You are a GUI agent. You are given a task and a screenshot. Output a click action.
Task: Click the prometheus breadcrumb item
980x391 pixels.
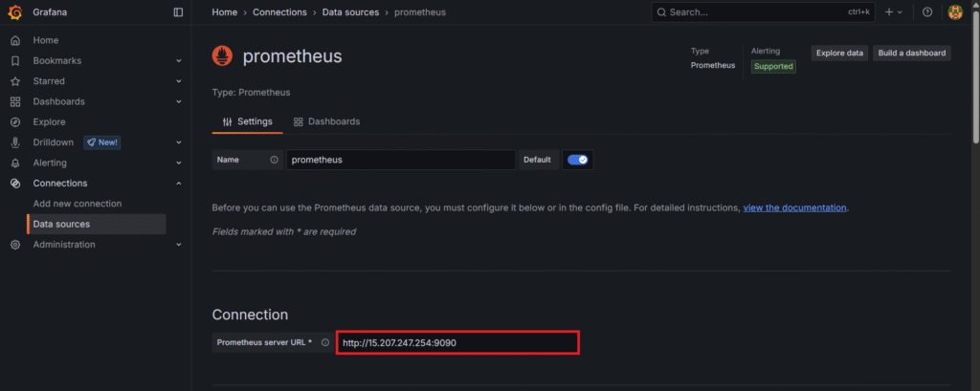pos(420,12)
